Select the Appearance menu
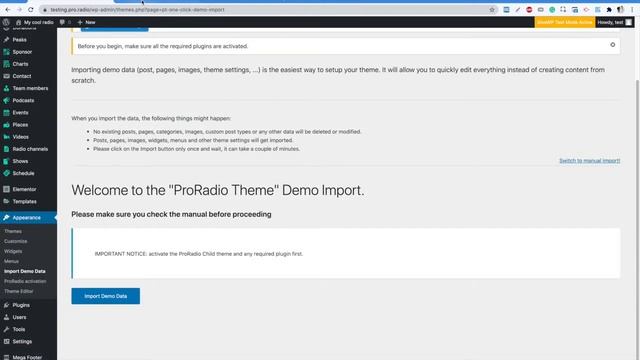 coord(29,218)
